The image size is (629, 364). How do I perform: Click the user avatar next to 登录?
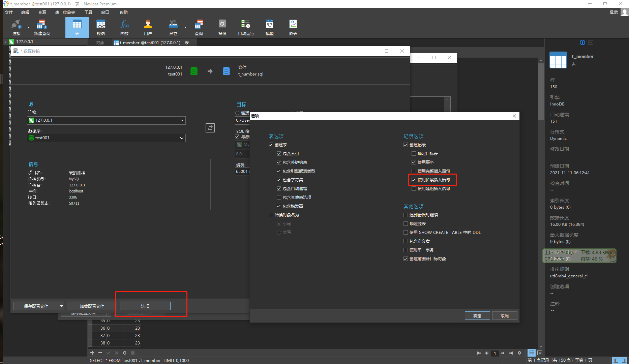pyautogui.click(x=625, y=12)
